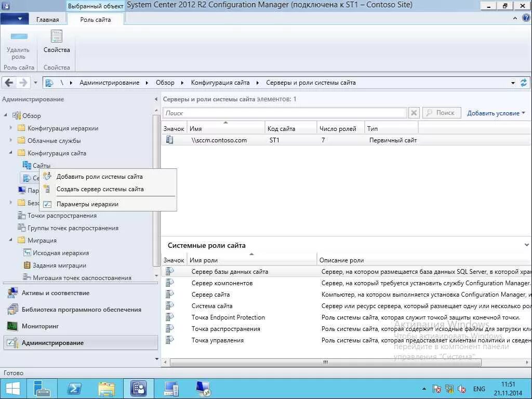The height and width of the screenshot is (399, 532).
Task: Go back with the left arrow
Action: tap(9, 83)
